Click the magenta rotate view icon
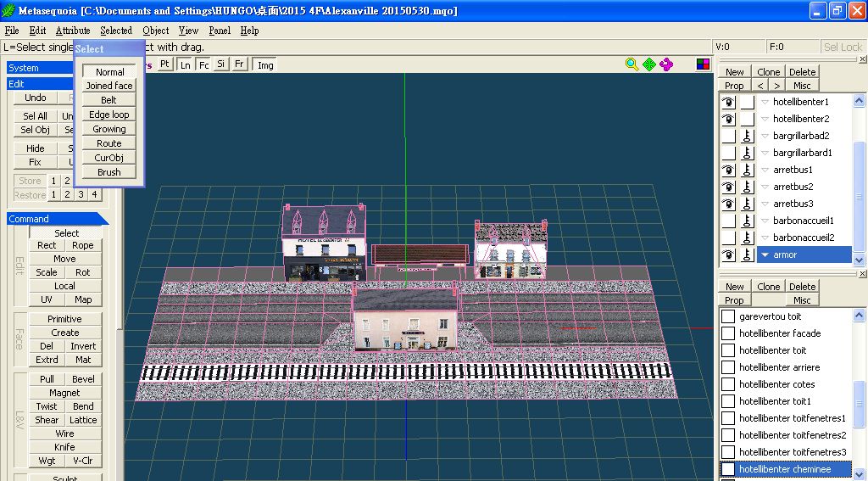 666,64
